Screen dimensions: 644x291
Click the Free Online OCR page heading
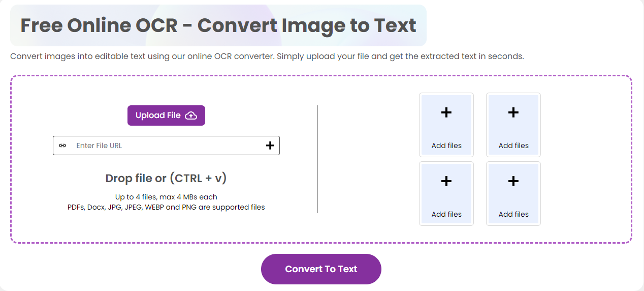click(218, 25)
